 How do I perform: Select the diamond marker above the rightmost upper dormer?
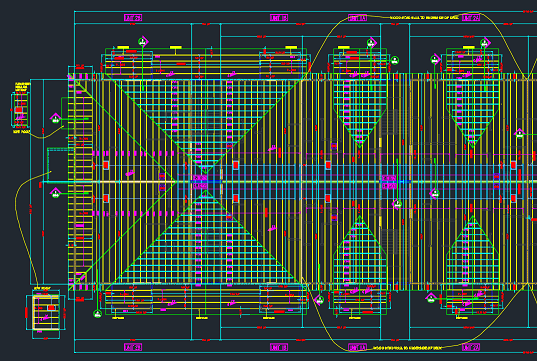pyautogui.click(x=484, y=43)
